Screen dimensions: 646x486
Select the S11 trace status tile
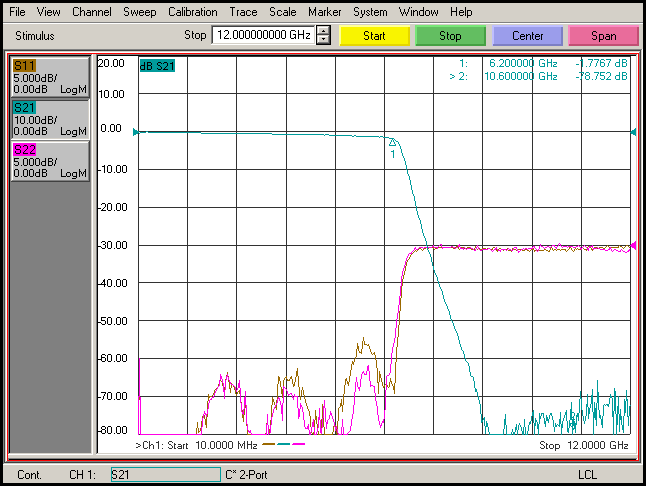pos(49,77)
